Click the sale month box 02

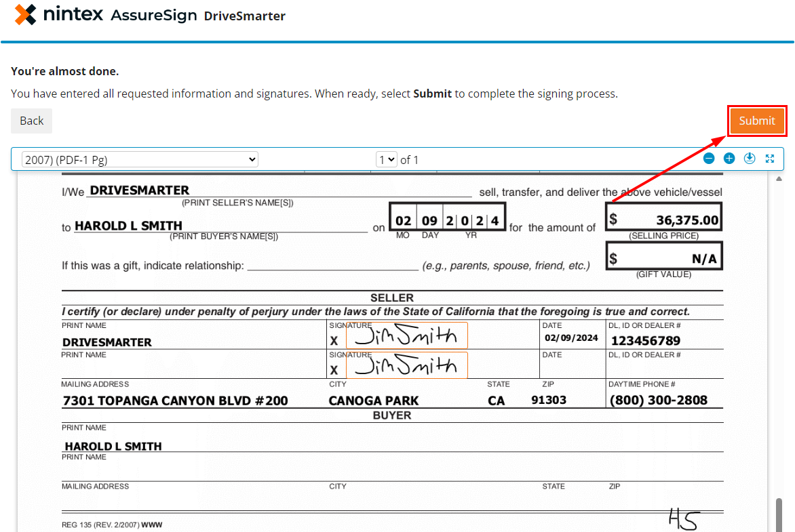pyautogui.click(x=403, y=220)
